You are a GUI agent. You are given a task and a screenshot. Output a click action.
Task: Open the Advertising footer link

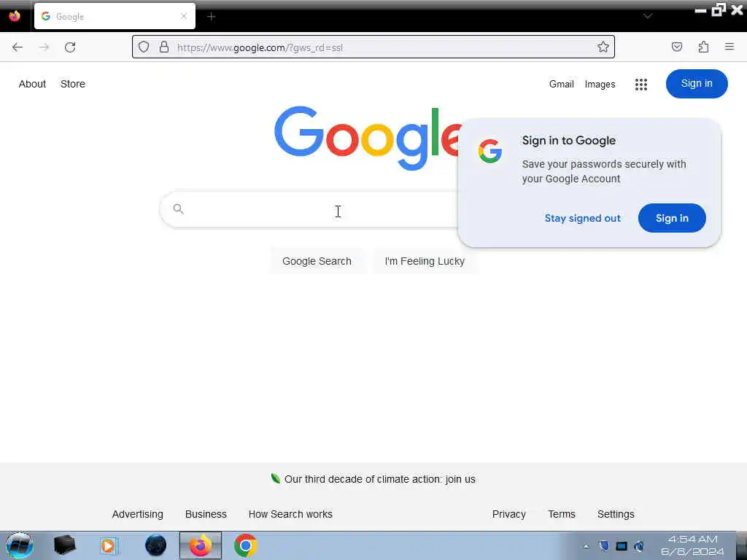[138, 514]
